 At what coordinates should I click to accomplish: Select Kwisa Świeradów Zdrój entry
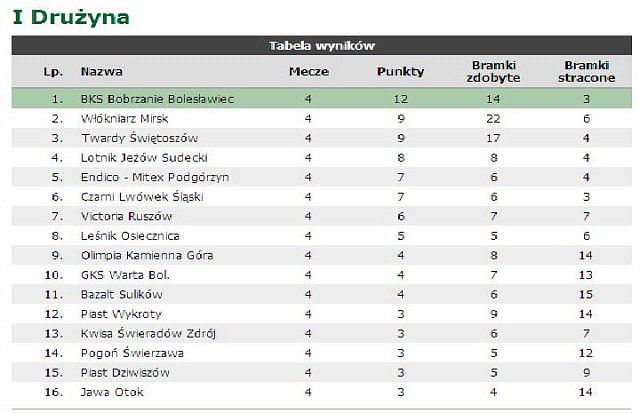148,333
